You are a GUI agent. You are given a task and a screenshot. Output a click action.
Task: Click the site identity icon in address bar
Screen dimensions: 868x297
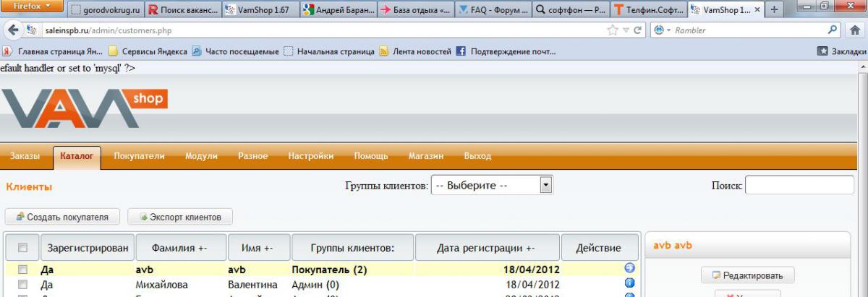click(31, 30)
